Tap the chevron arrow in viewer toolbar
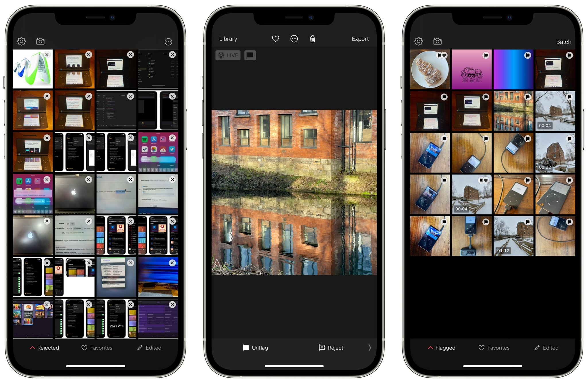The width and height of the screenshot is (588, 383). (x=370, y=347)
